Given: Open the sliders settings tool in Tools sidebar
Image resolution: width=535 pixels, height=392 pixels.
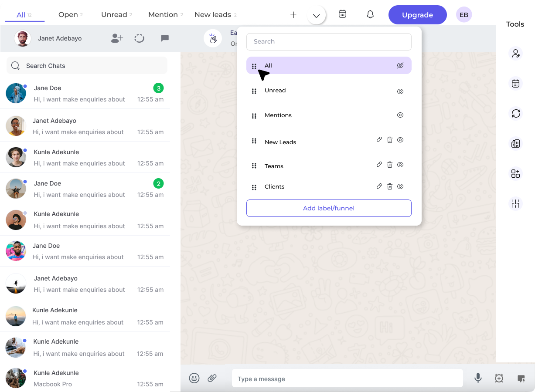Looking at the screenshot, I should (516, 203).
